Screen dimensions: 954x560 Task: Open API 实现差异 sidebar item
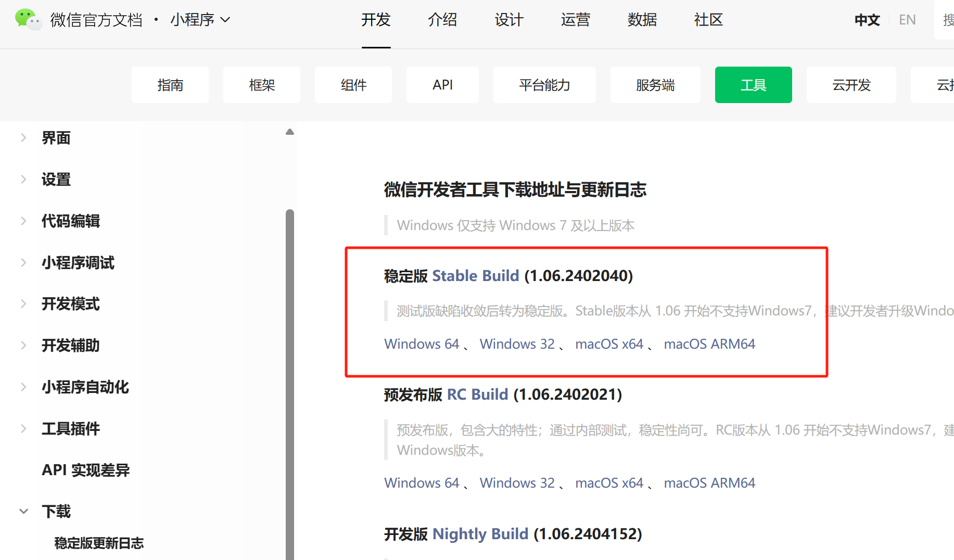(86, 470)
